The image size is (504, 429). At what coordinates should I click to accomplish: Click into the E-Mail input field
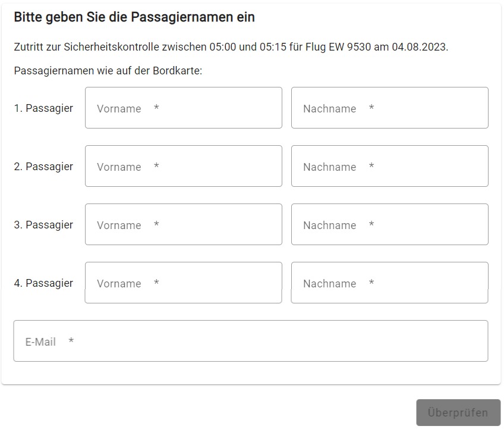point(250,342)
